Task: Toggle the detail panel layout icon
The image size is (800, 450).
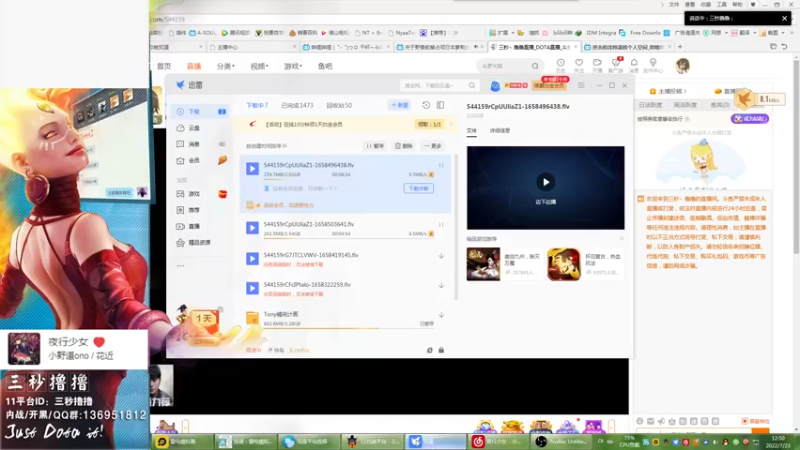Action: click(440, 105)
